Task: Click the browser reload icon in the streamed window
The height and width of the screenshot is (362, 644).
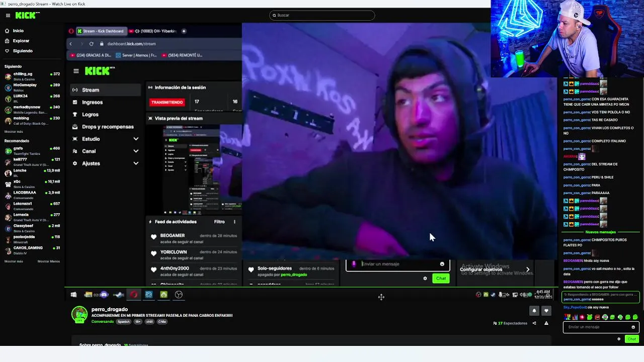Action: tap(91, 44)
